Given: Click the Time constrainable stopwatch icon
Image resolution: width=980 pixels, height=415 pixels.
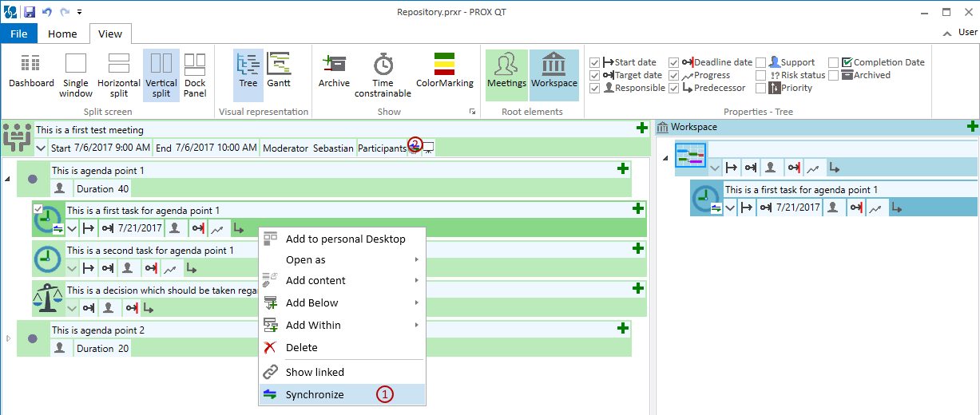Looking at the screenshot, I should pyautogui.click(x=383, y=64).
